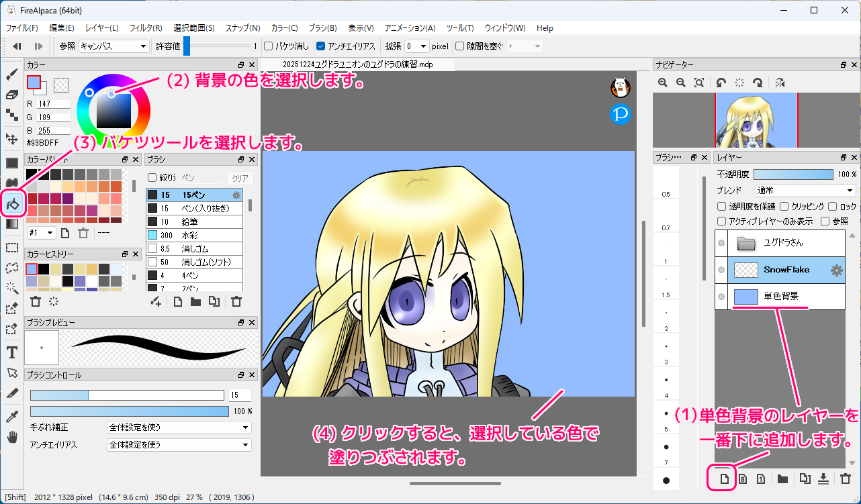This screenshot has height=504, width=861.
Task: Select the Eraser tool
Action: (11, 95)
